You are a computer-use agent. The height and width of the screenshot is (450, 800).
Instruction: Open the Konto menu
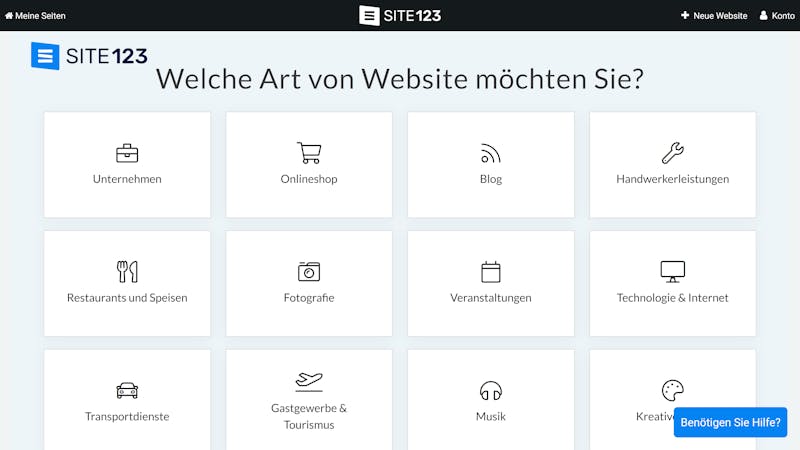[777, 16]
